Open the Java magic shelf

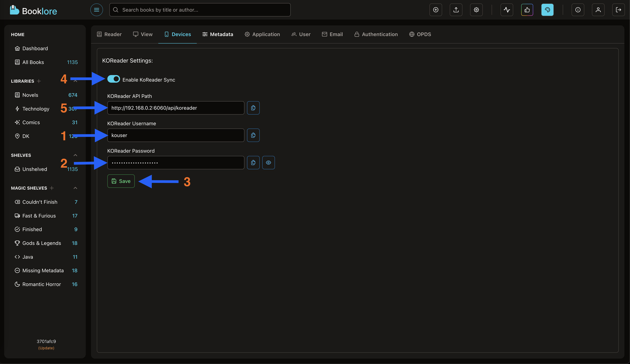(45, 257)
